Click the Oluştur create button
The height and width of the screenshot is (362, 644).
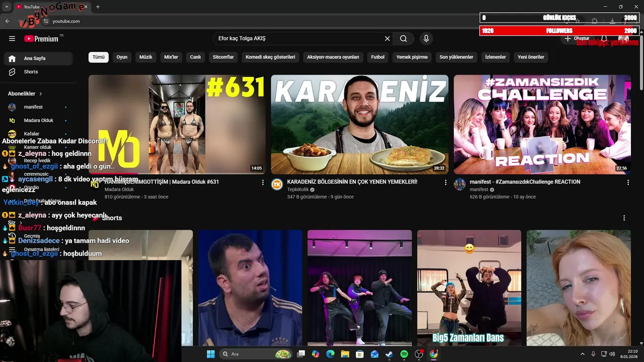click(577, 39)
